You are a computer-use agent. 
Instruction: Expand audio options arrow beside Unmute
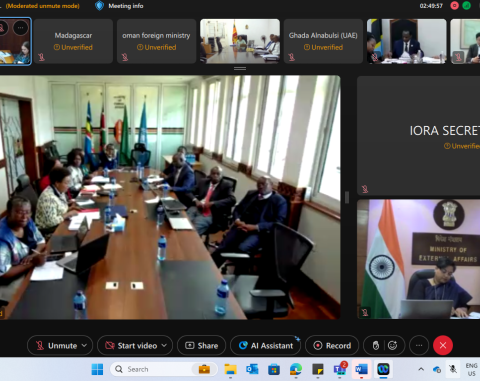coord(84,345)
